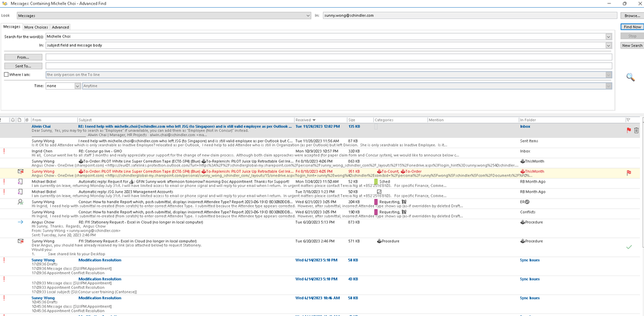Toggle the red flag on Alwin Chai's message

629,130
